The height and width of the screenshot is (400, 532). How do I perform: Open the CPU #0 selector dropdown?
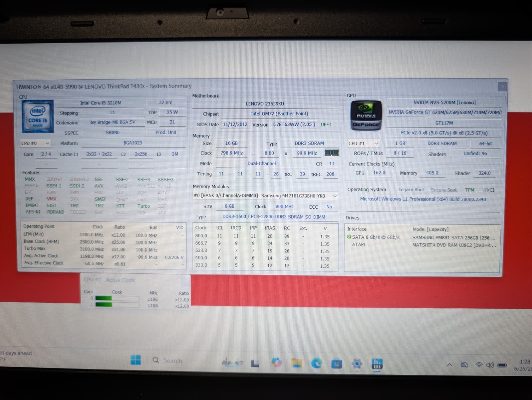click(x=36, y=143)
